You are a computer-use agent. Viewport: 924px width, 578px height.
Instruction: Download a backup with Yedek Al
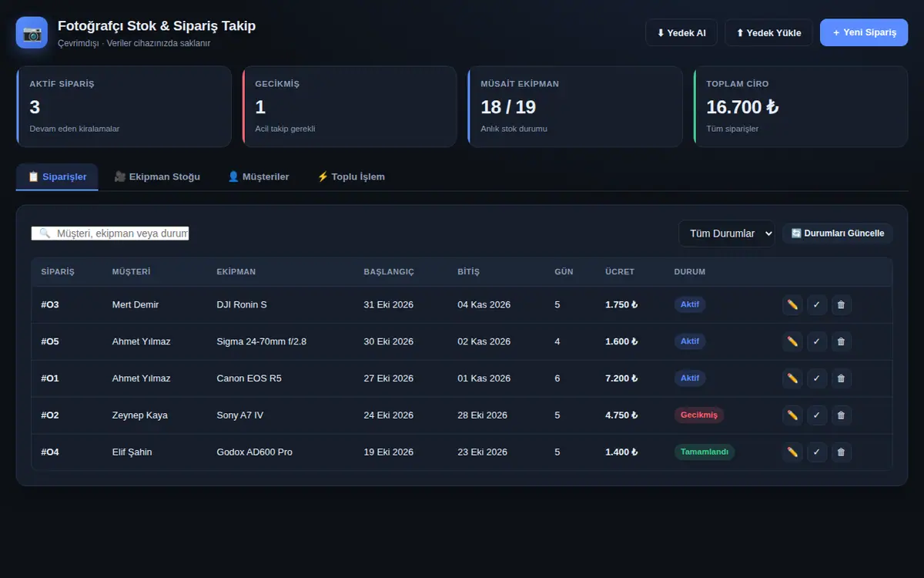pyautogui.click(x=681, y=32)
